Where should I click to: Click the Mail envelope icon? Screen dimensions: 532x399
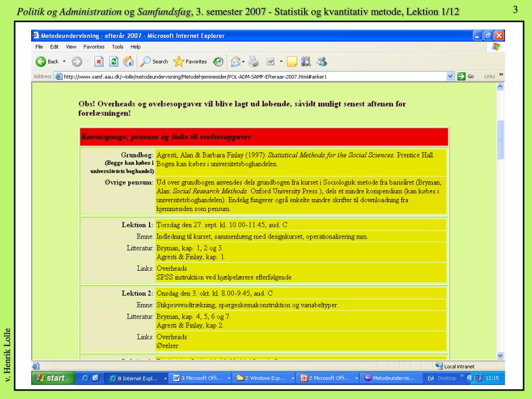235,61
